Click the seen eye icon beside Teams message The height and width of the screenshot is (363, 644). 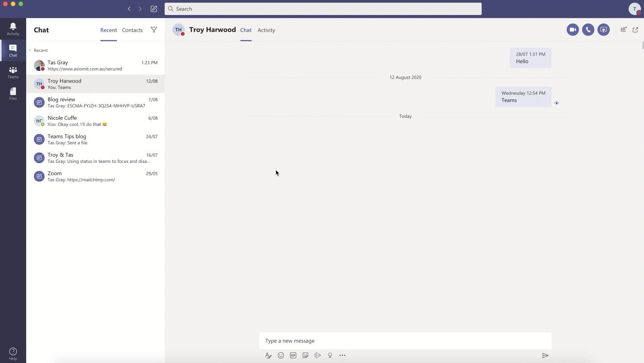click(557, 103)
